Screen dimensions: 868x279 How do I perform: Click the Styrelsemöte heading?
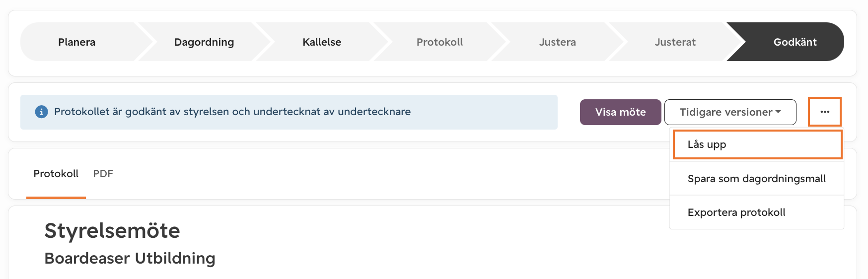click(x=112, y=231)
